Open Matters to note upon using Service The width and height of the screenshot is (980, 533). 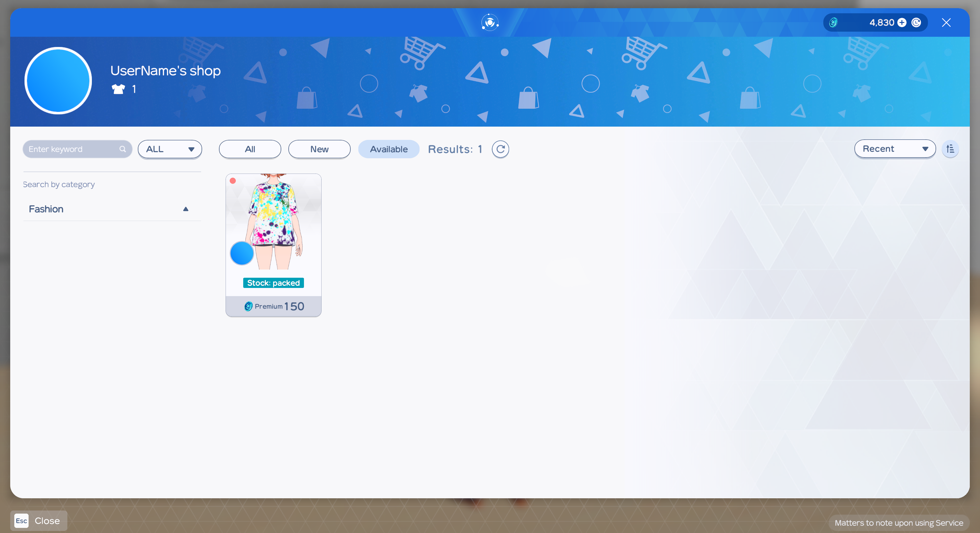coord(899,523)
